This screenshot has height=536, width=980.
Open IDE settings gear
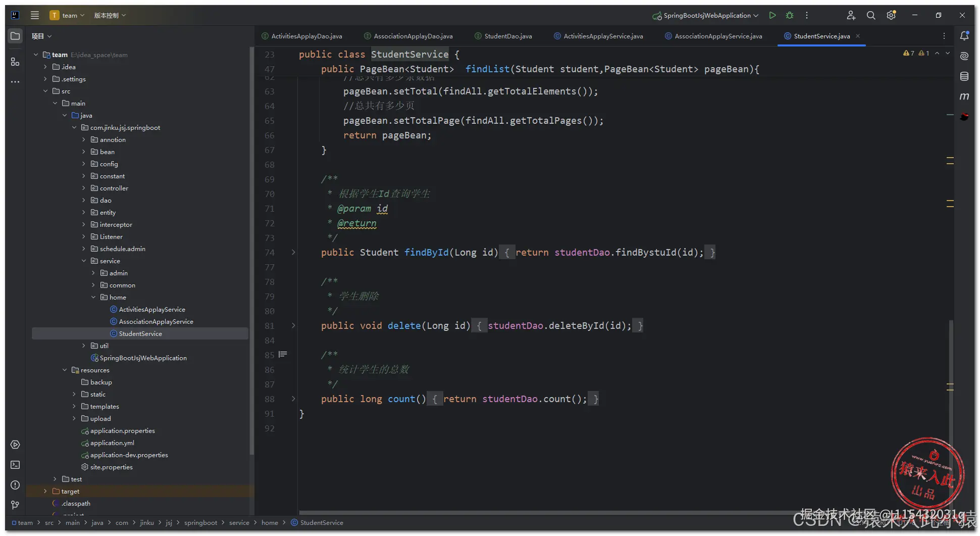[x=891, y=15]
